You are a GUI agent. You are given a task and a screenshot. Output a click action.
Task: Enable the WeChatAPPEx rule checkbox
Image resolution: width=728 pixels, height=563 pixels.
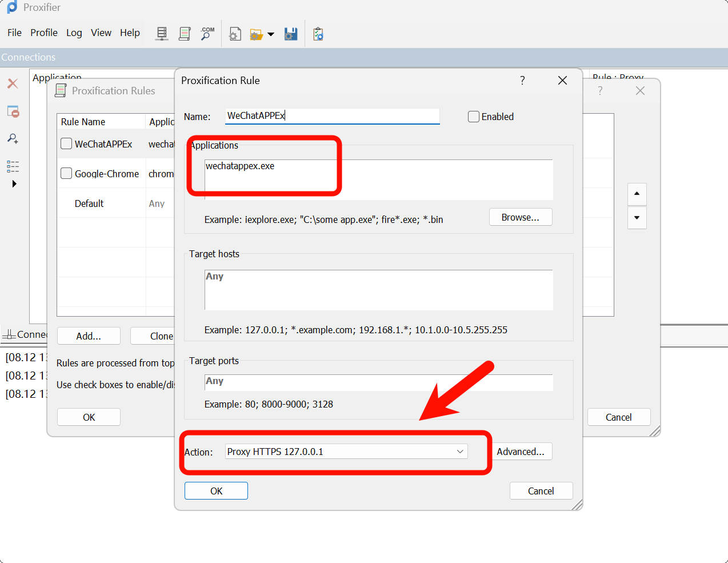[x=66, y=144]
